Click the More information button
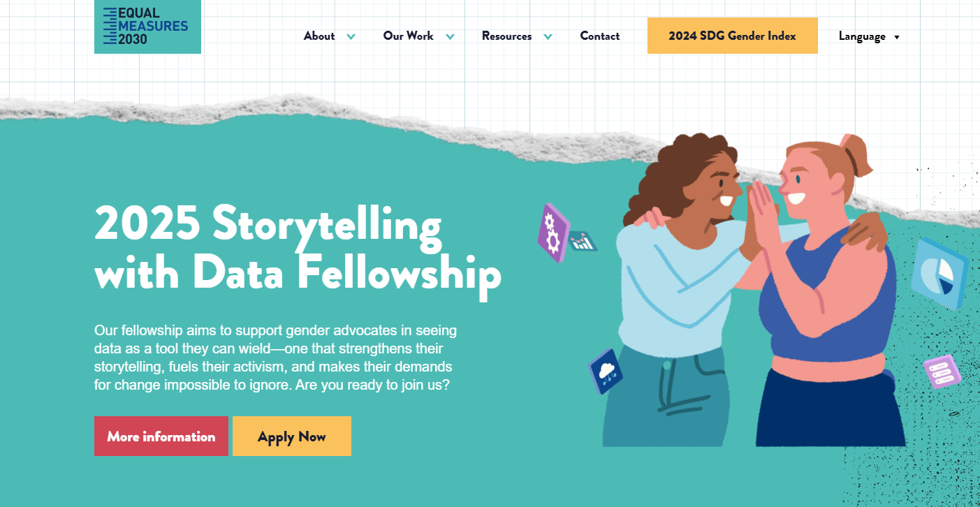 [x=161, y=436]
